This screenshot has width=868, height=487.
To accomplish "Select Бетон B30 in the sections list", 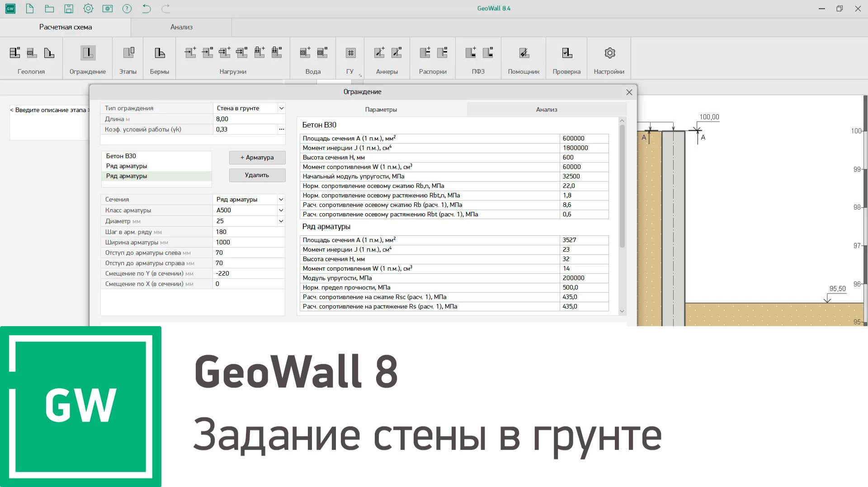I will [156, 156].
